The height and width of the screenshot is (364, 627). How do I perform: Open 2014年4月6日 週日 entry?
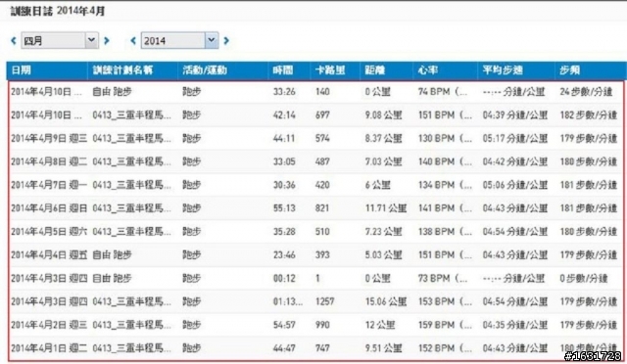49,207
